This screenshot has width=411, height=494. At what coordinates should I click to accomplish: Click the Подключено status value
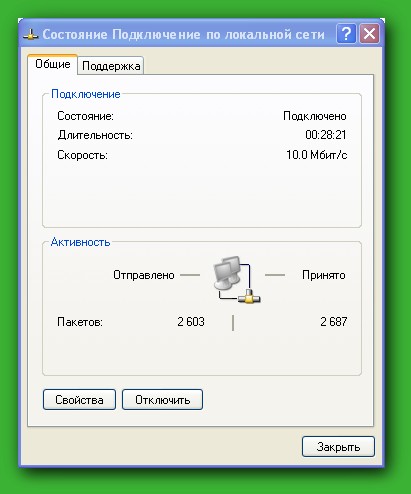(315, 116)
